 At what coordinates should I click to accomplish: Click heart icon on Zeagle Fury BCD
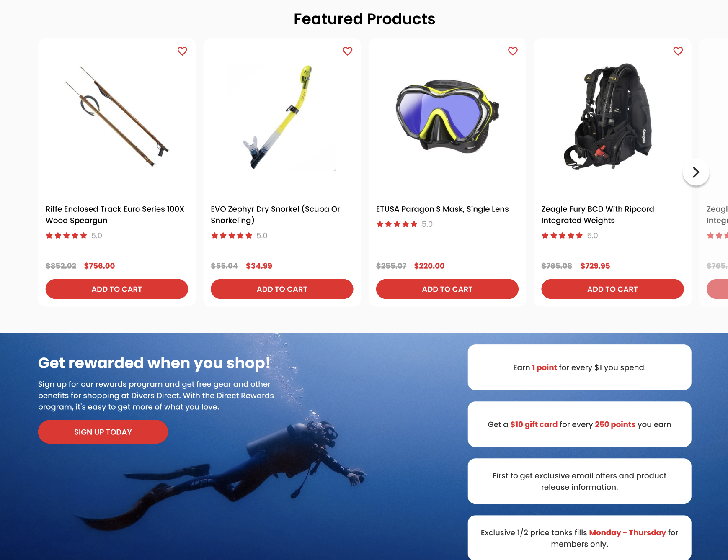678,51
